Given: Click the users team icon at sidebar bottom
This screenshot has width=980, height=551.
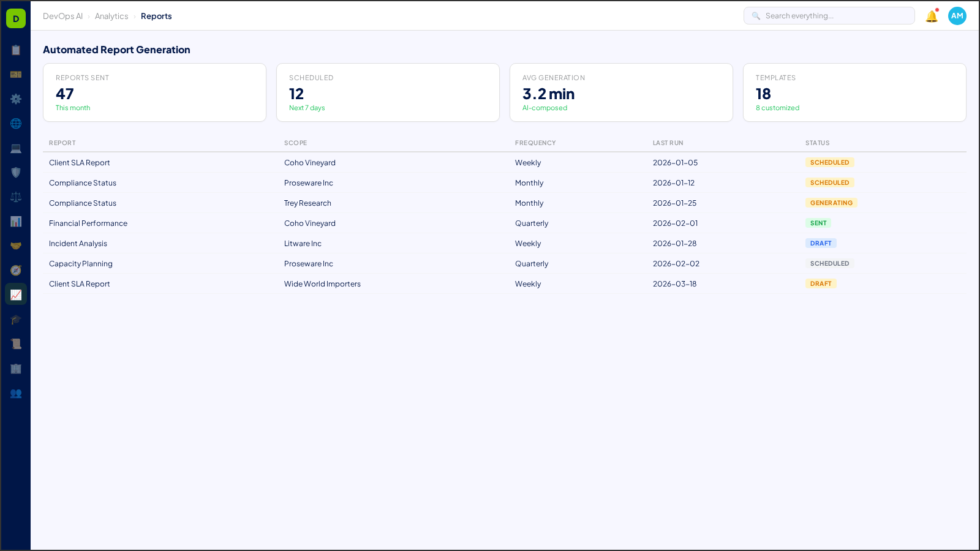Looking at the screenshot, I should [16, 394].
